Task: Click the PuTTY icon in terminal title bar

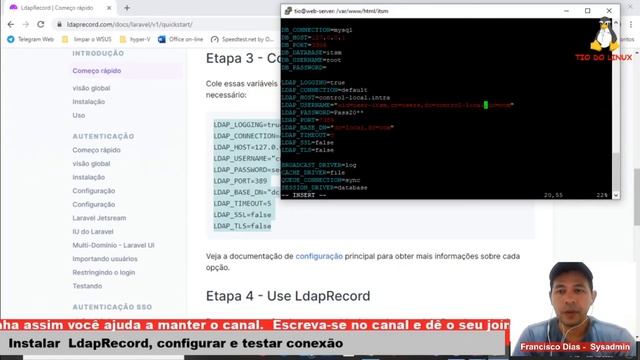Action: pyautogui.click(x=288, y=11)
